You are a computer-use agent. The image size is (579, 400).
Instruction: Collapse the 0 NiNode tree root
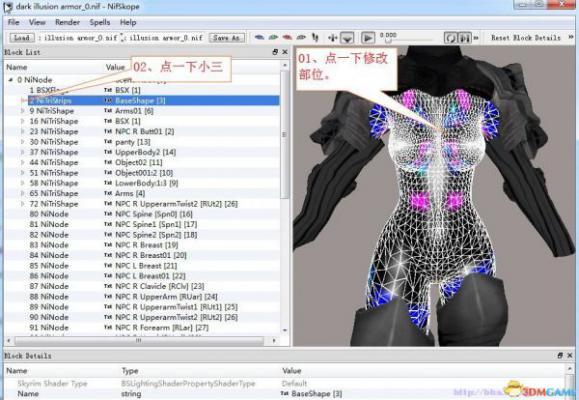[11, 79]
